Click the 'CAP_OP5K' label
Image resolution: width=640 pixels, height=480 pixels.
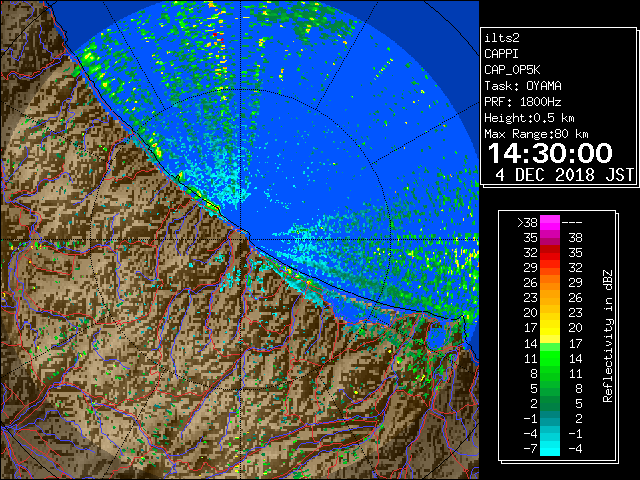512,70
